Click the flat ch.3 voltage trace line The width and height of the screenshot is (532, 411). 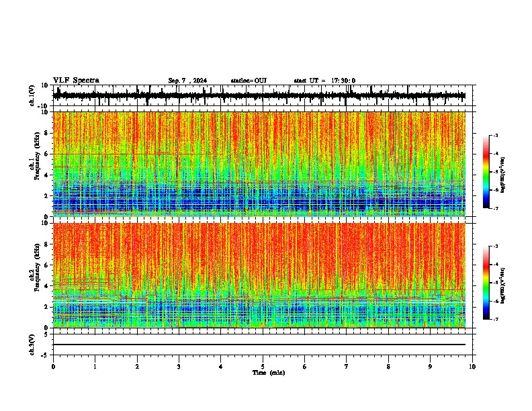(x=259, y=345)
